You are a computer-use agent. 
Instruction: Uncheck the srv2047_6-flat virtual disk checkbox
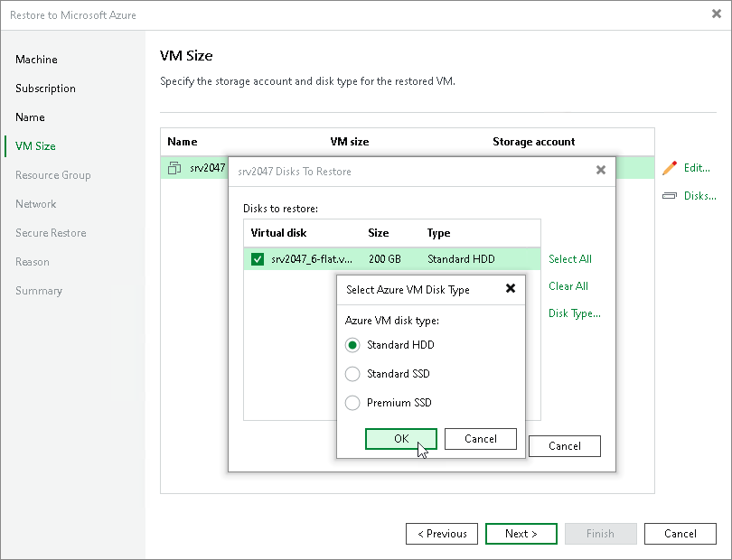click(258, 259)
